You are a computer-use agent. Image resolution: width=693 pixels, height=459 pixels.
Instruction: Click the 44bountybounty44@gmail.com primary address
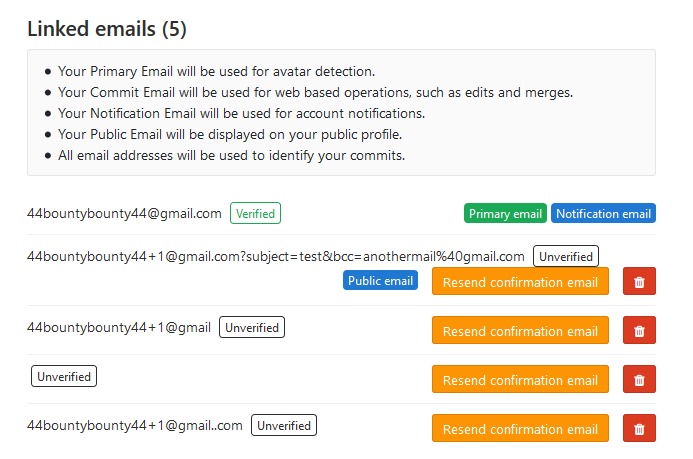(x=124, y=213)
